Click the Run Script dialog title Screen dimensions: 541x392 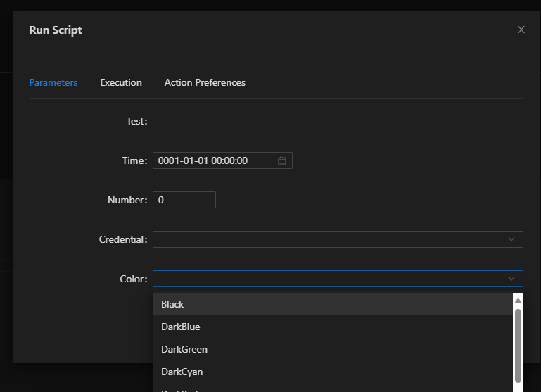pos(56,30)
